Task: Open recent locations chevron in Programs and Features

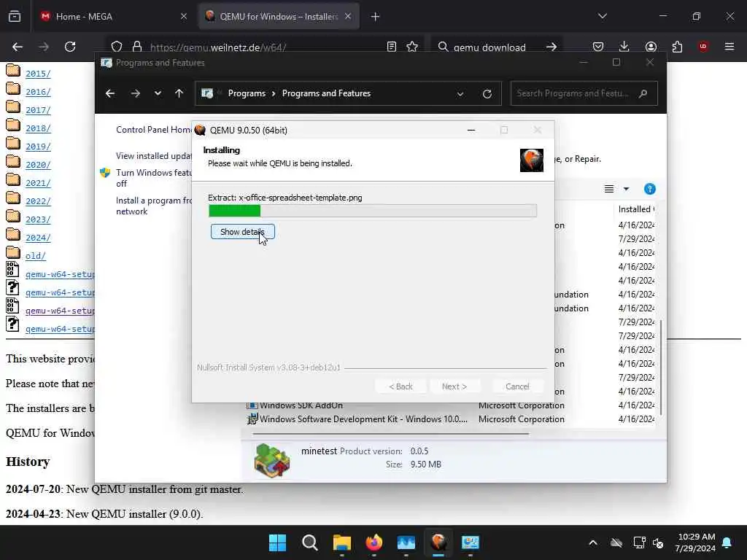Action: [158, 93]
